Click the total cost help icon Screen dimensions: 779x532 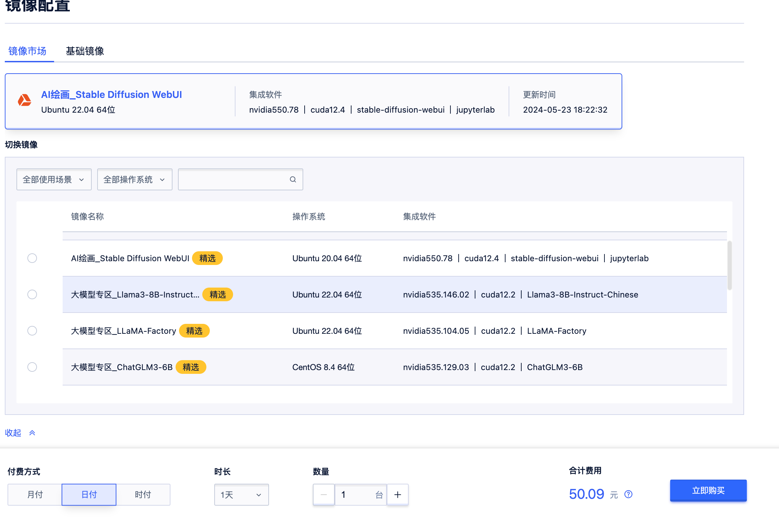pyautogui.click(x=628, y=494)
